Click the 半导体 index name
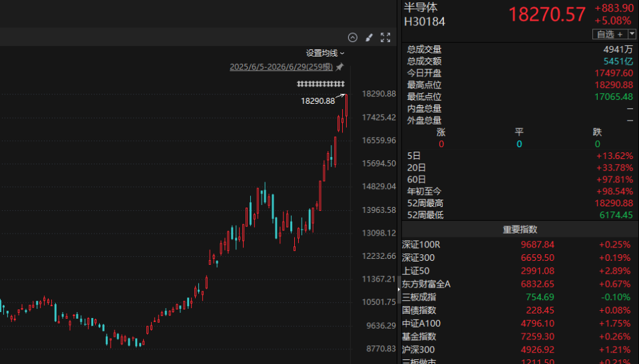 [x=421, y=7]
